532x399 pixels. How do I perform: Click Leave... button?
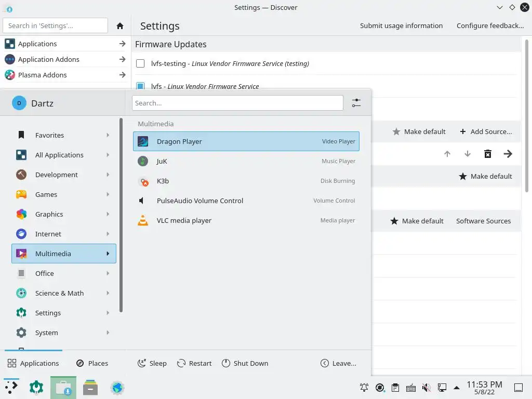[338, 363]
